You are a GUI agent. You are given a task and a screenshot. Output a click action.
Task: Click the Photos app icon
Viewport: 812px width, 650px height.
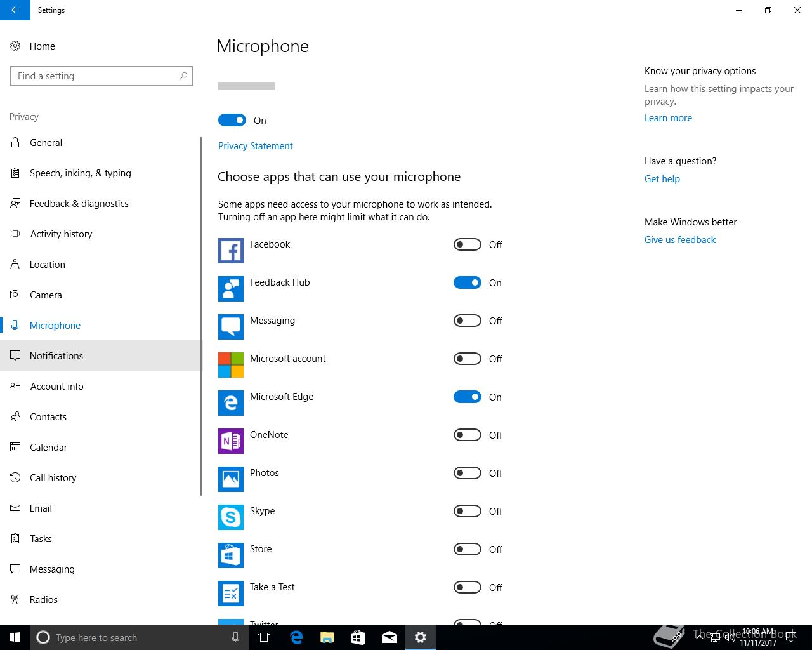pyautogui.click(x=231, y=479)
